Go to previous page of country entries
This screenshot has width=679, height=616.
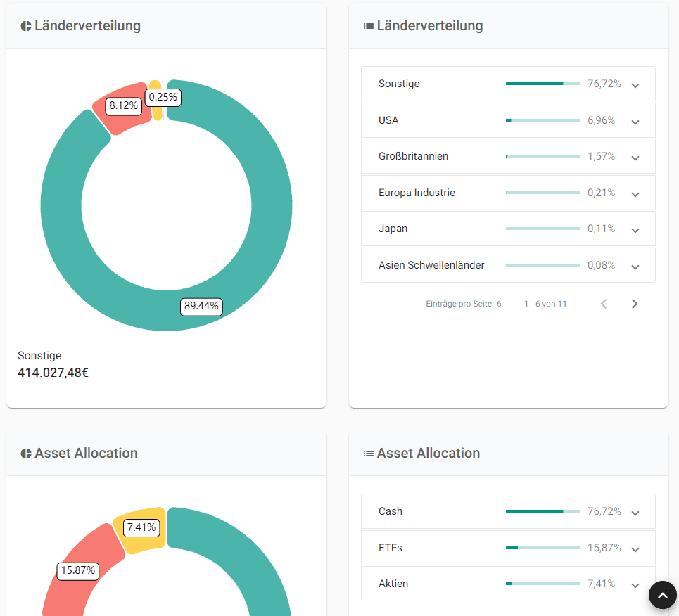tap(604, 304)
